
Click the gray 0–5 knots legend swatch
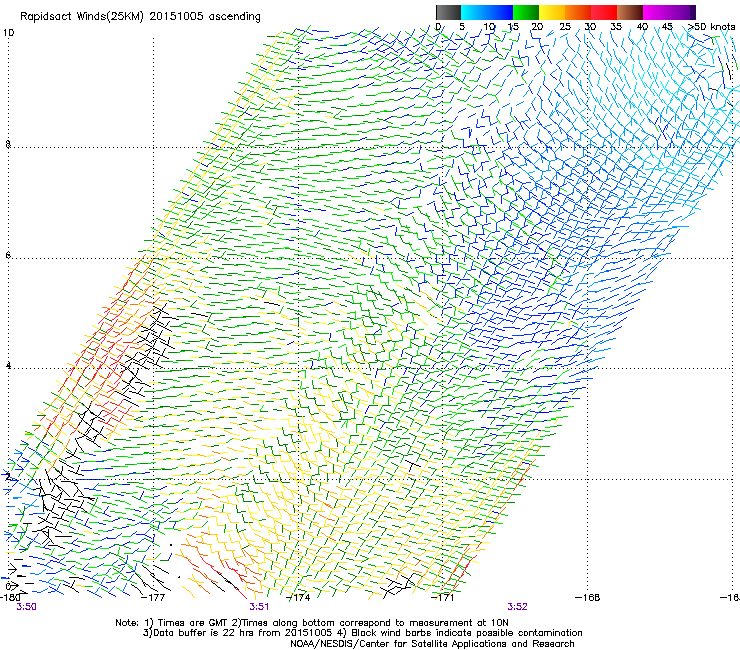point(448,12)
